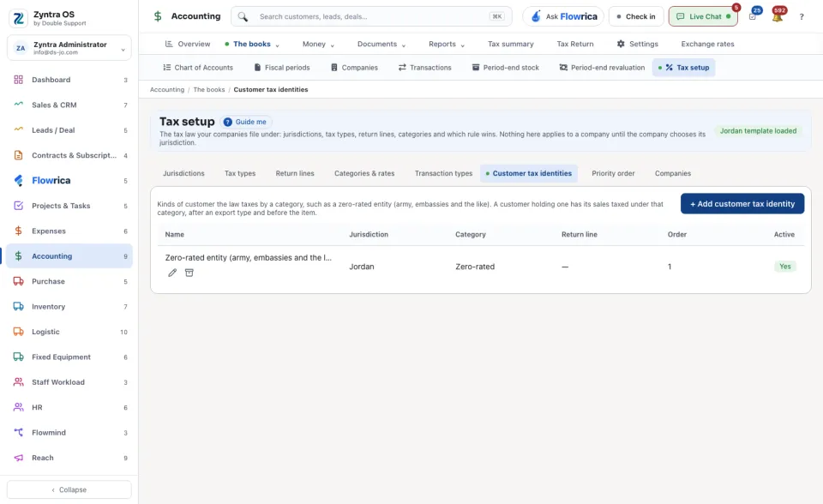Open the Tax summary menu item
The width and height of the screenshot is (823, 504).
tap(511, 44)
